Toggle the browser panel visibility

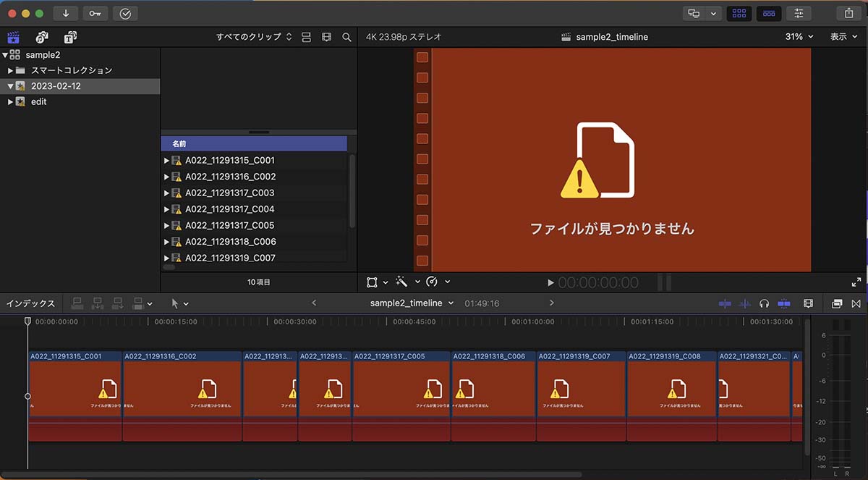point(739,13)
